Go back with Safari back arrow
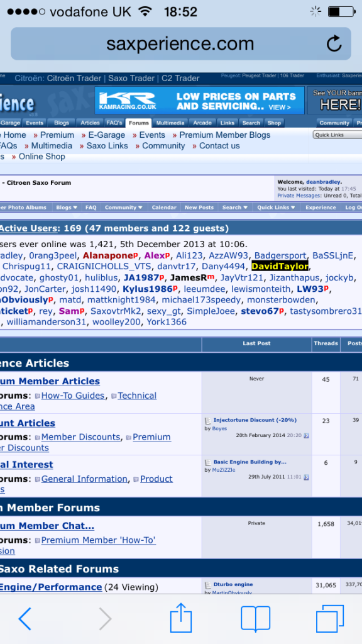362x644 pixels. pyautogui.click(x=25, y=619)
